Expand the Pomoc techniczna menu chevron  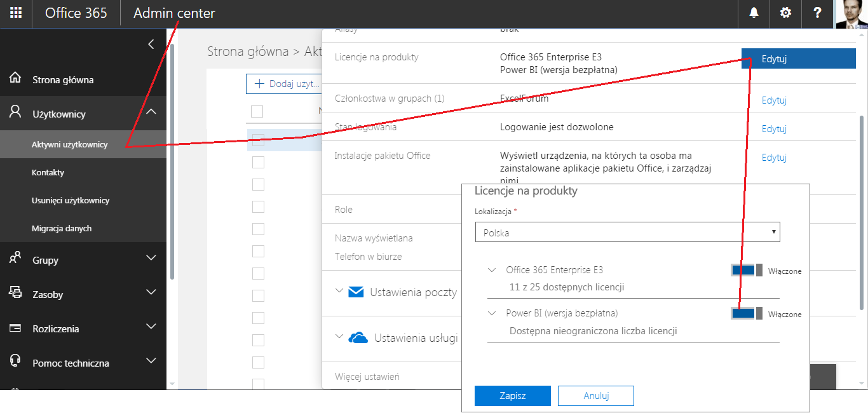pos(151,361)
